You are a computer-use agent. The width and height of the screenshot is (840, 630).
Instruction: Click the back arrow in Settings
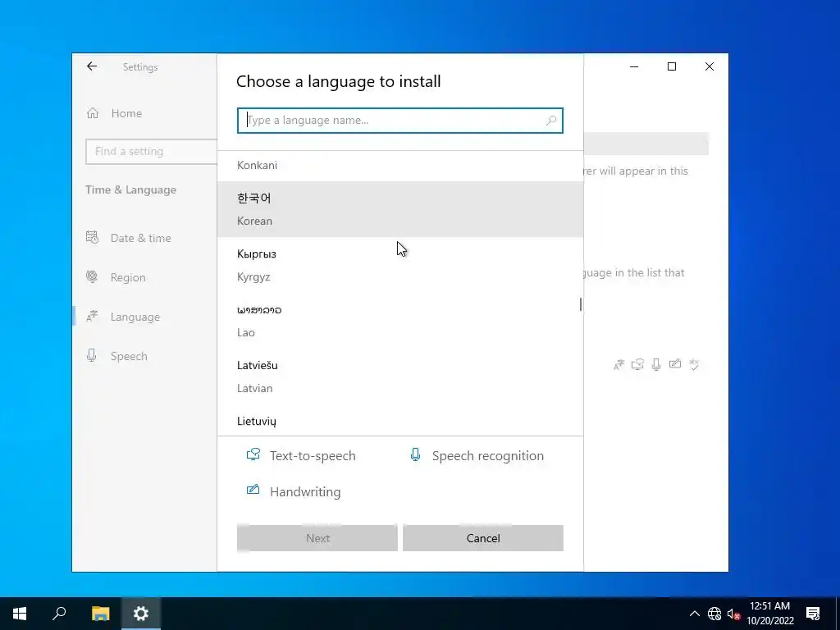click(x=92, y=66)
